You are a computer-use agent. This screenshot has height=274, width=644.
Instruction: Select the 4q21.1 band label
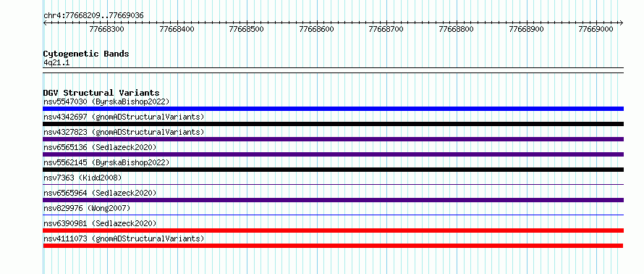click(56, 62)
